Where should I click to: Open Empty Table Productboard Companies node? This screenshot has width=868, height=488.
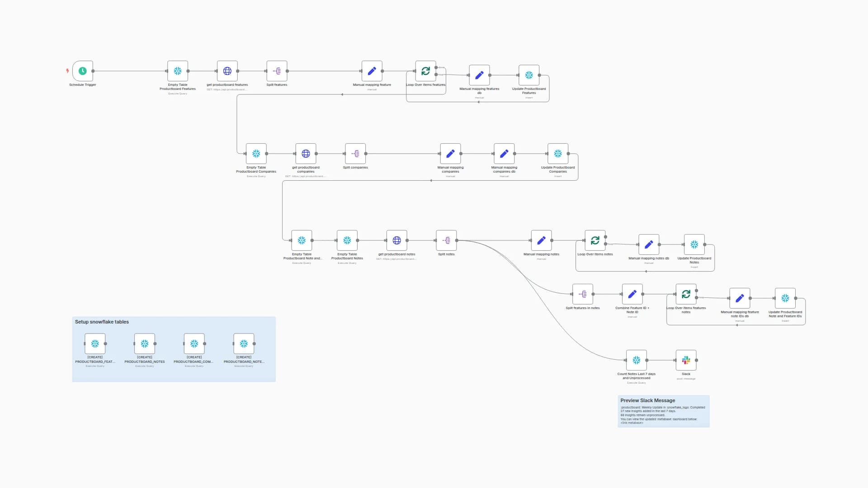point(256,154)
